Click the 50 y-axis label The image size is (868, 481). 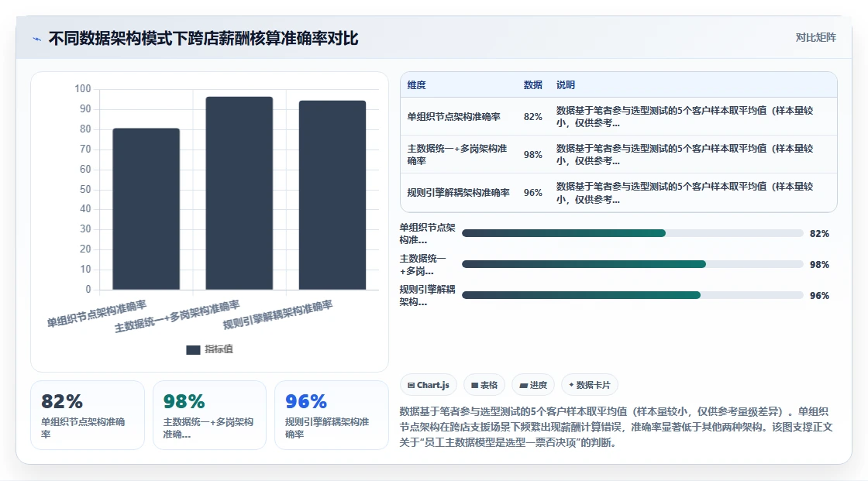[x=85, y=189]
